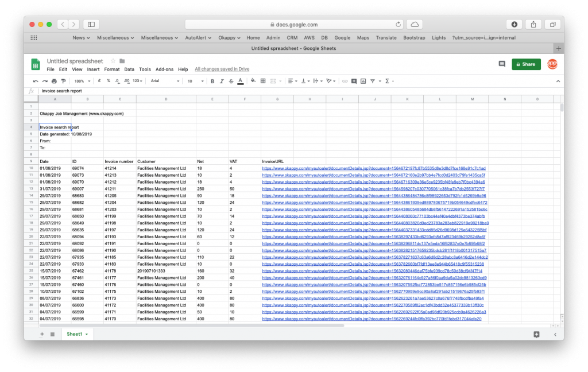The height and width of the screenshot is (372, 588).
Task: Open the more formats 123 dropdown
Action: [x=138, y=81]
